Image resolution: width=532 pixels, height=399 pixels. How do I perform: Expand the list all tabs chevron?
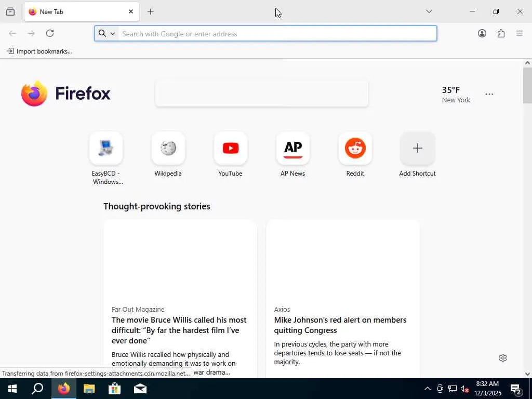click(x=429, y=11)
